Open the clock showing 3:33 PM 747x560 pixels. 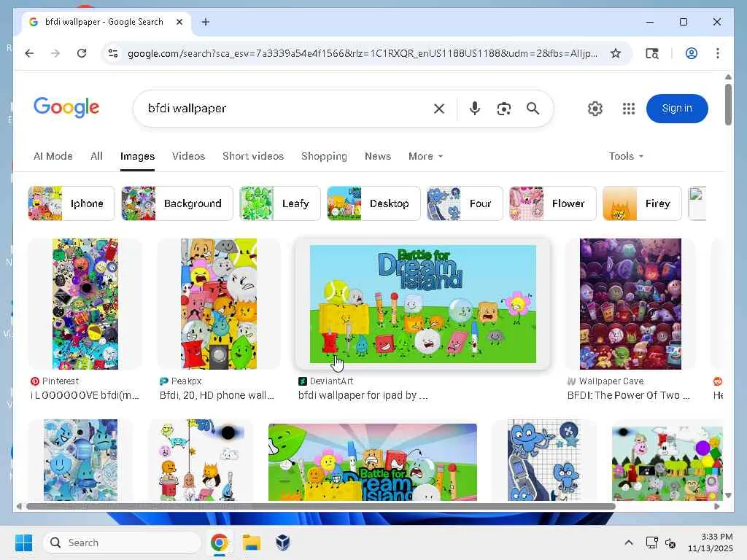point(710,542)
